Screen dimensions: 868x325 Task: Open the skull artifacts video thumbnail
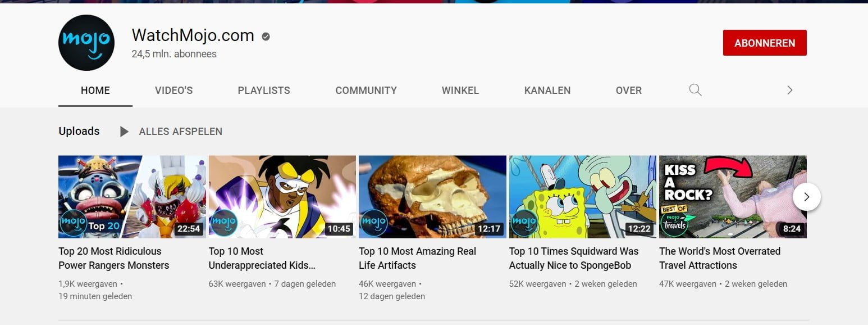pos(432,197)
